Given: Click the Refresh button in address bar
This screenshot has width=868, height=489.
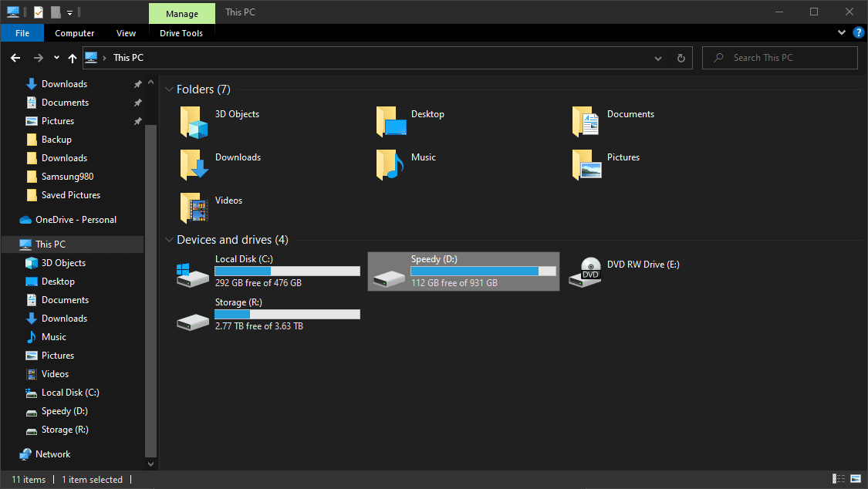Looking at the screenshot, I should click(681, 58).
